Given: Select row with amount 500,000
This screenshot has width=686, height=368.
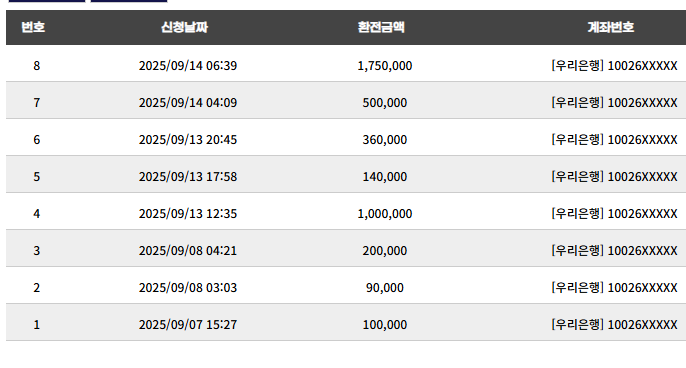Looking at the screenshot, I should pyautogui.click(x=346, y=102).
